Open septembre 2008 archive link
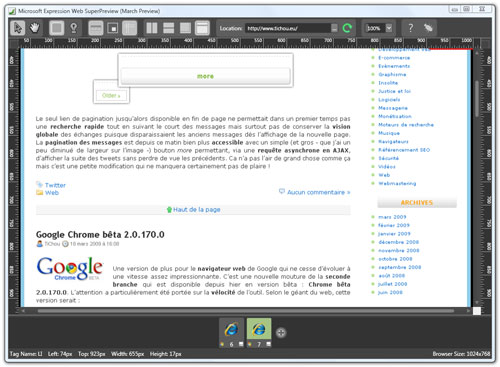The width and height of the screenshot is (500, 367). tap(400, 267)
